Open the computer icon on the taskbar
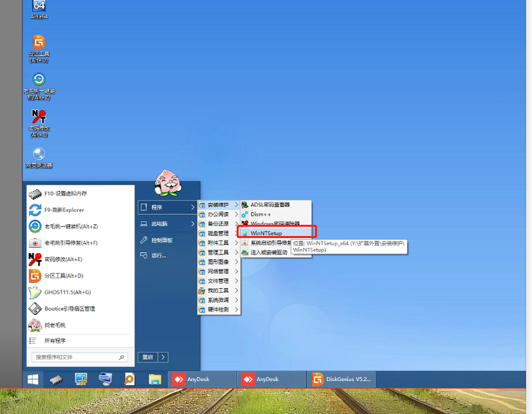532x414 pixels. (x=105, y=379)
